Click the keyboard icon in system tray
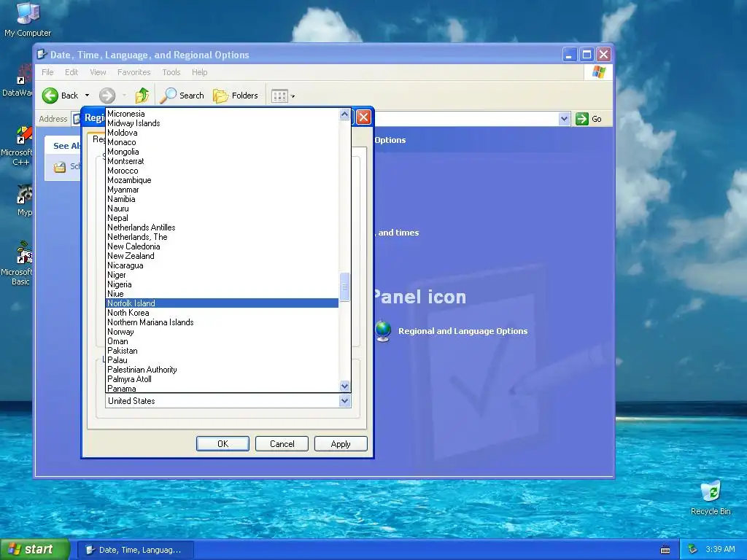This screenshot has height=560, width=747. (x=665, y=550)
